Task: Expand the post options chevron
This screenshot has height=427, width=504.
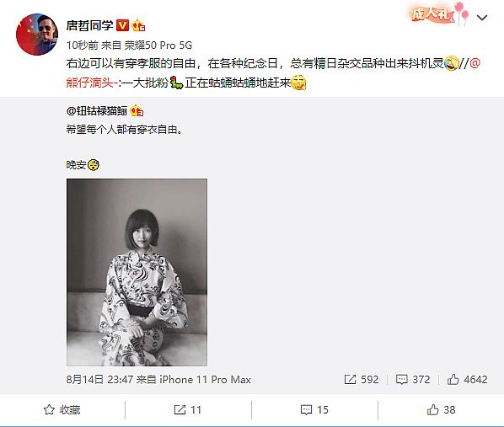Action: (482, 18)
